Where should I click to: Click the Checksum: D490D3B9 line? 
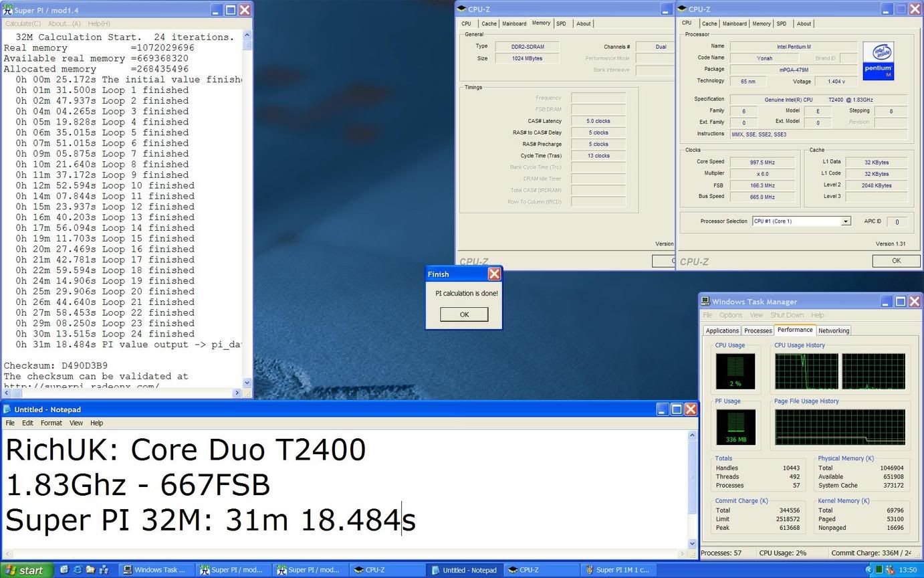click(x=55, y=365)
